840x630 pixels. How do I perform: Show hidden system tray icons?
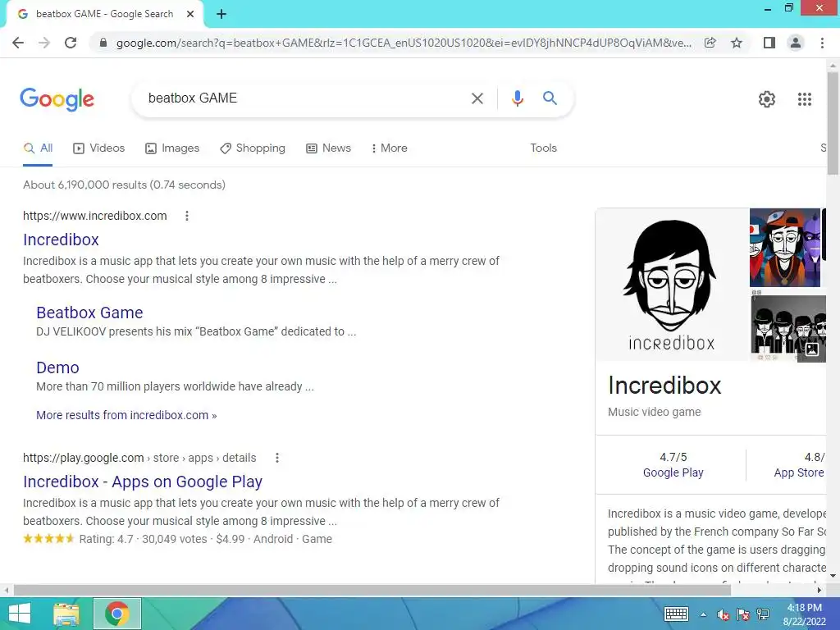703,614
